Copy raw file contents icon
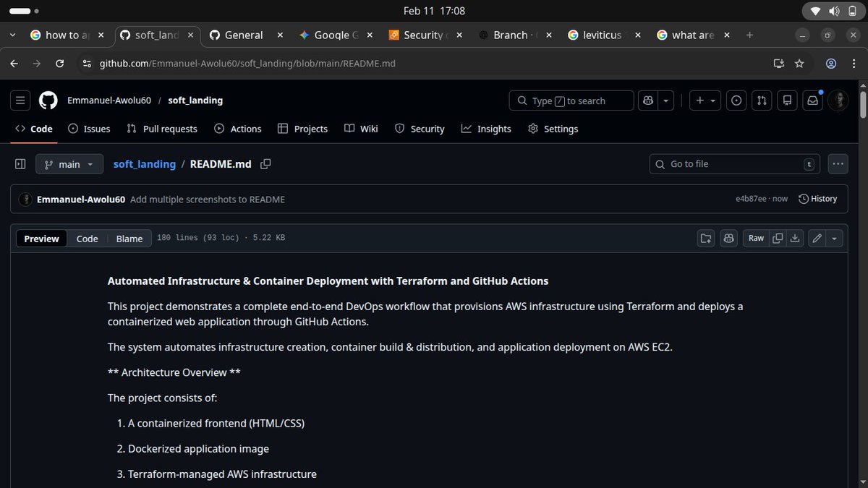Screen dimensions: 868x488 point(778,238)
